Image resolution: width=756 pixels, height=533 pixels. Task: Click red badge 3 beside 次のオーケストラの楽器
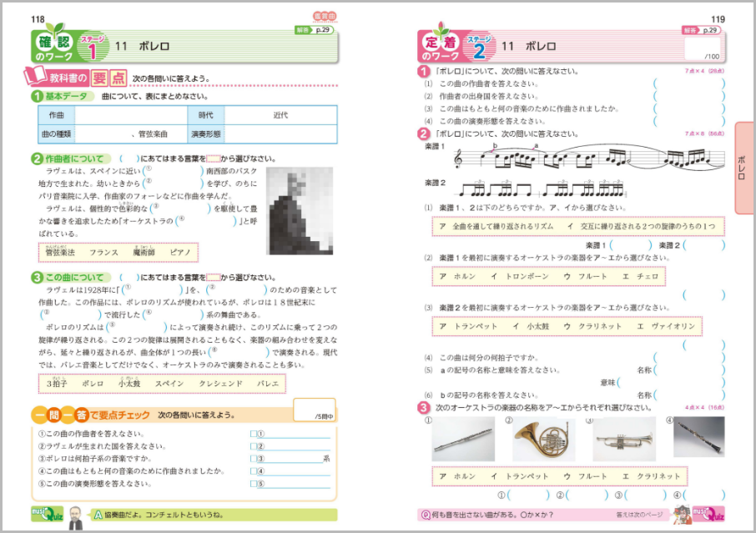pyautogui.click(x=423, y=408)
